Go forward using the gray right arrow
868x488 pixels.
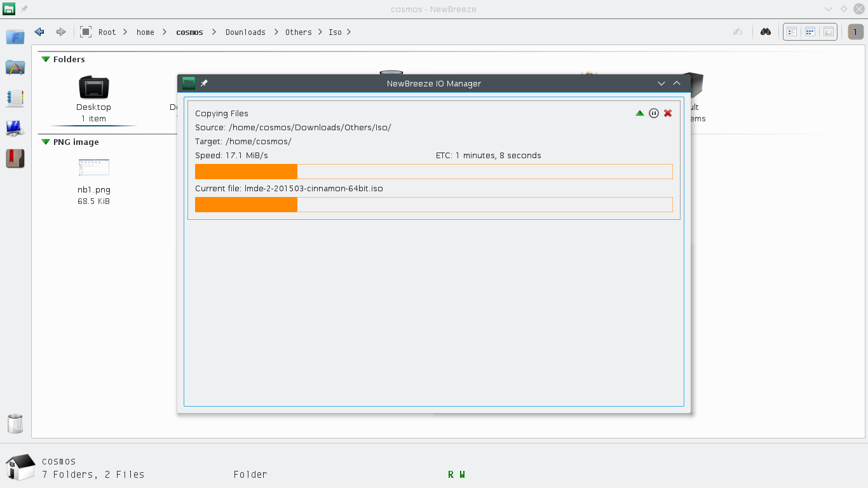pyautogui.click(x=61, y=32)
